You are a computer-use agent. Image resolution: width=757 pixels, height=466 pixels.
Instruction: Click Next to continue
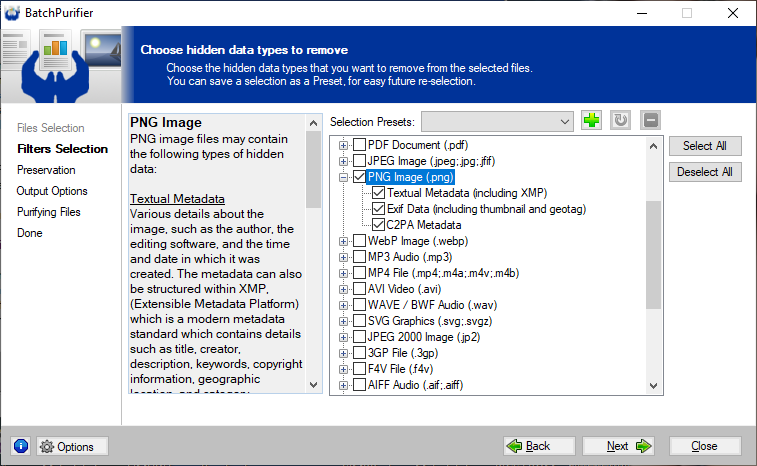click(618, 446)
